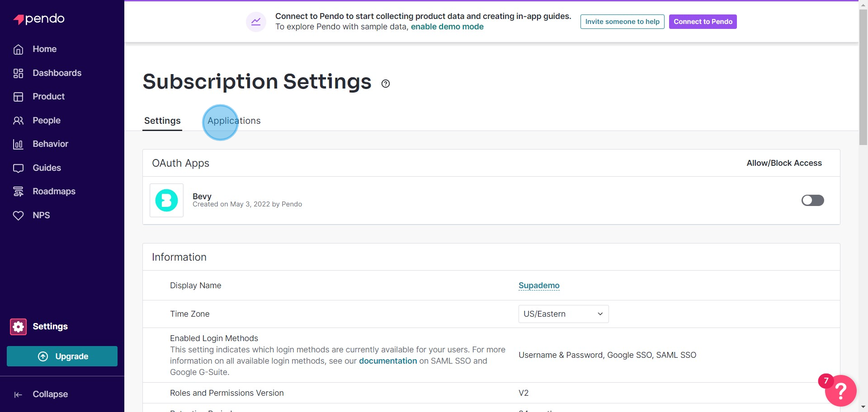Open the Time Zone dropdown
Viewport: 868px width, 412px height.
pyautogui.click(x=563, y=314)
